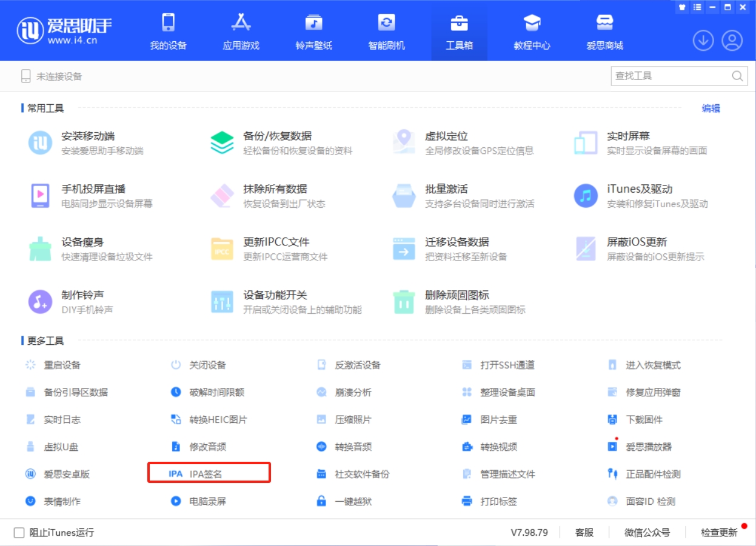Switch to 爱思商城 tab
756x546 pixels.
604,31
